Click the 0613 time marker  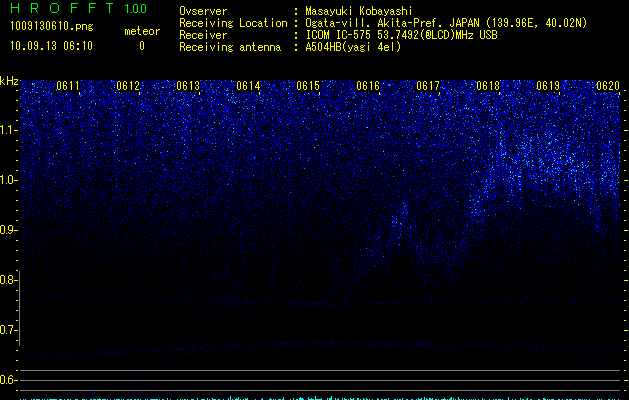(x=188, y=86)
